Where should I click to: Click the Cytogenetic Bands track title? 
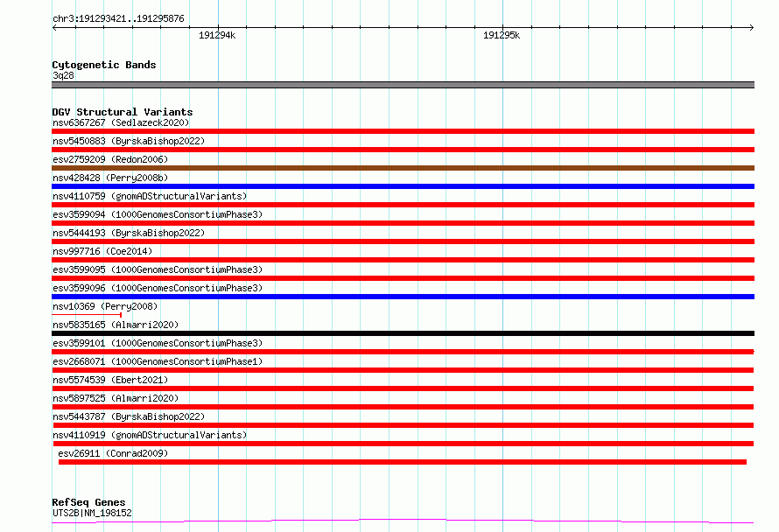tap(104, 65)
